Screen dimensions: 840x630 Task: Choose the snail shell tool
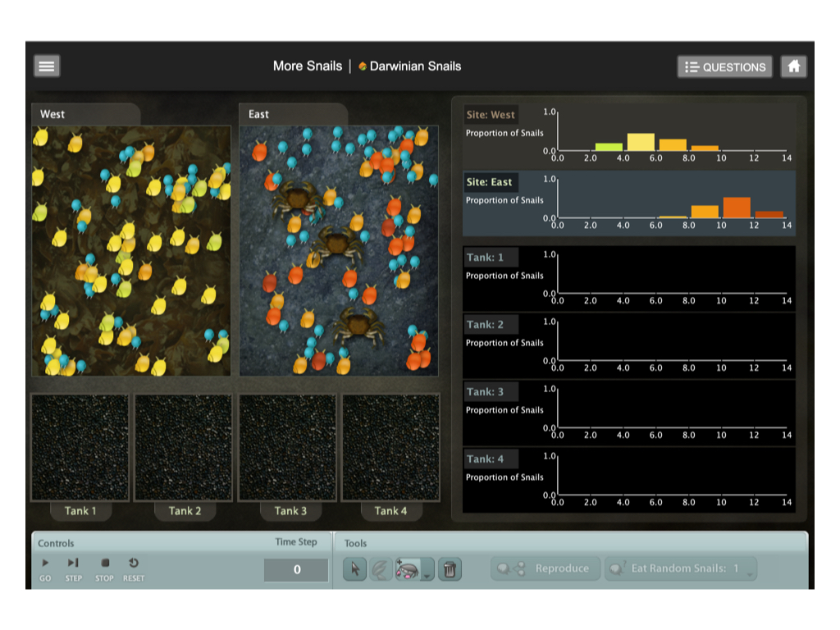[380, 568]
